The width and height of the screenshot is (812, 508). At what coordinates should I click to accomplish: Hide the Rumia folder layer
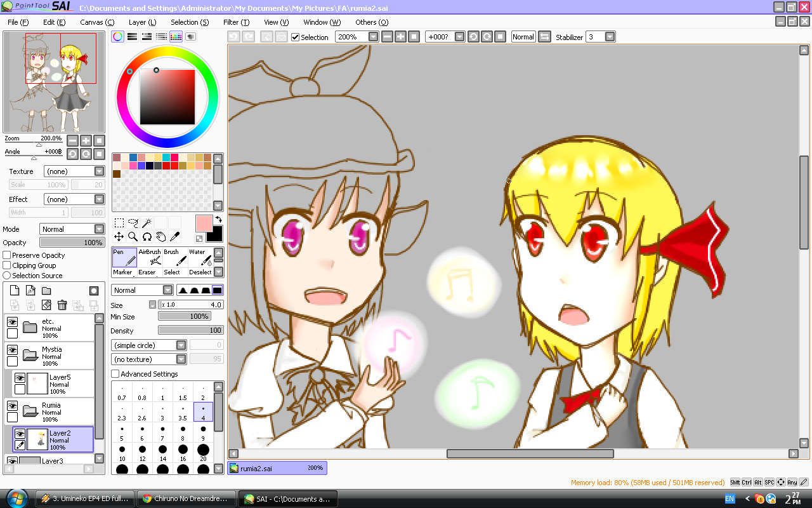[x=12, y=406]
